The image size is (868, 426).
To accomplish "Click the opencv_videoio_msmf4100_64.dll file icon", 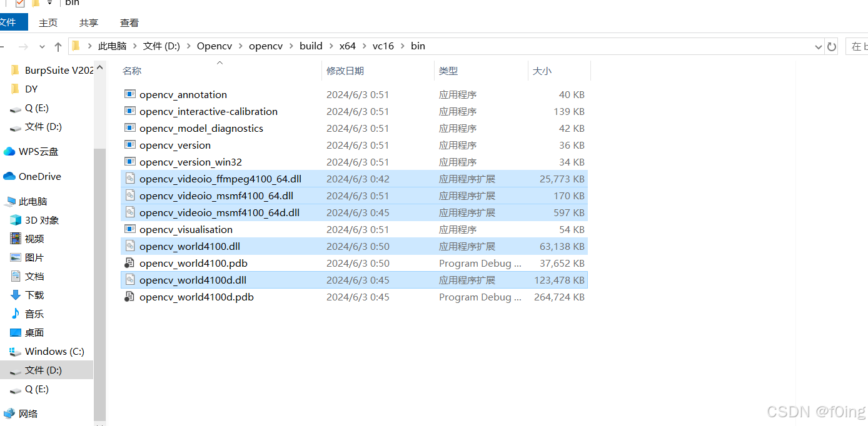I will (130, 196).
